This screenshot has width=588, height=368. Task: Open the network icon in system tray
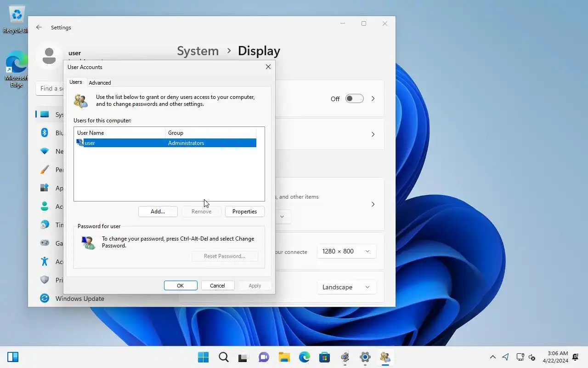point(520,357)
